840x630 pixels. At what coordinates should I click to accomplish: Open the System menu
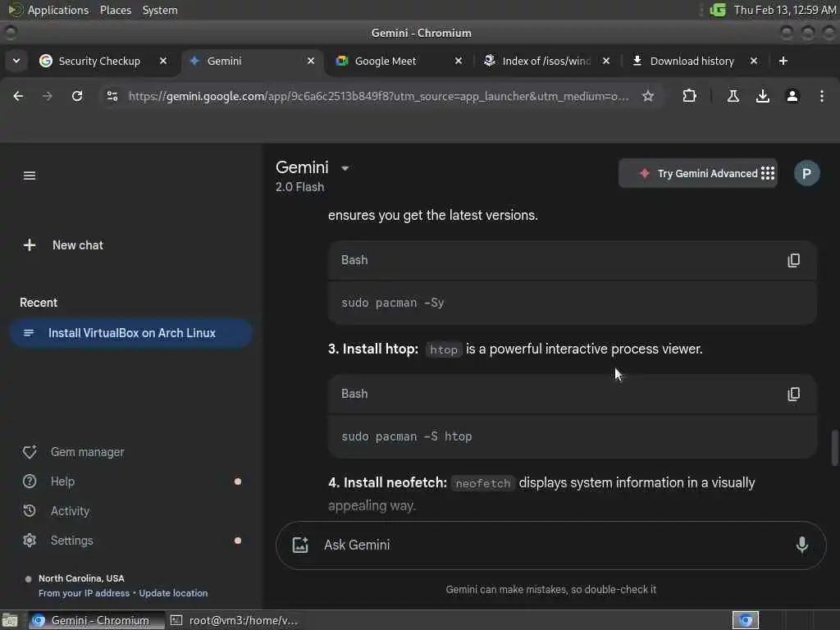tap(160, 10)
